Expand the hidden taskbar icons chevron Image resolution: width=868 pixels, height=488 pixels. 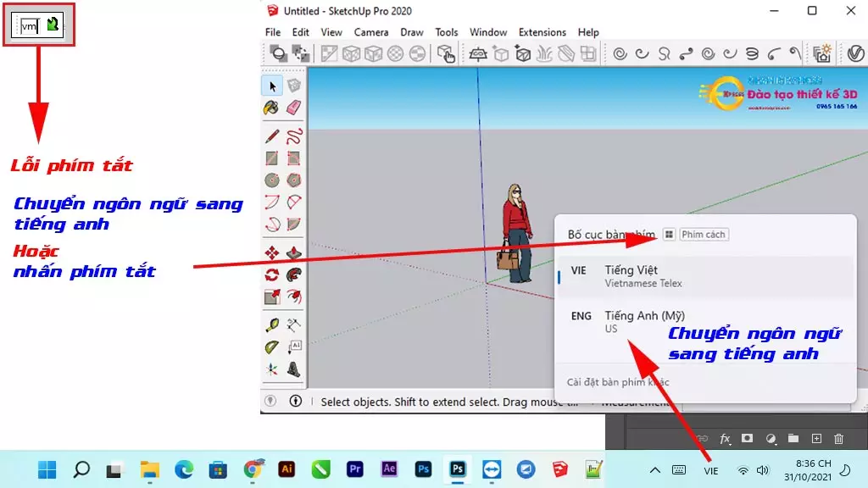(656, 470)
